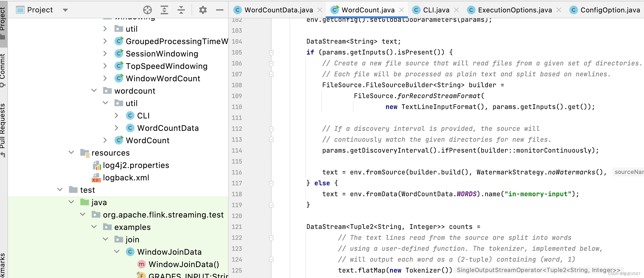Select the WindowWordCount class icon
The image size is (644, 278).
[x=119, y=78]
